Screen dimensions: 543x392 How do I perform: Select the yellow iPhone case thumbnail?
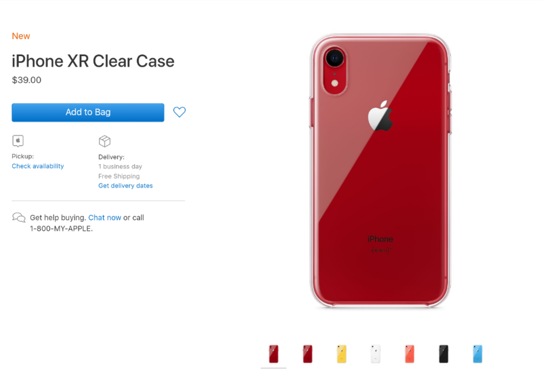341,354
